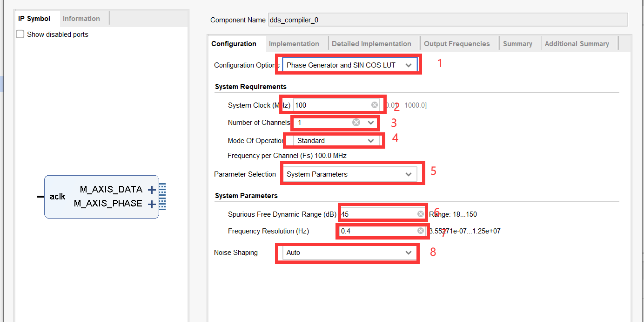The image size is (644, 322).
Task: Expand the Mode Of Operation dropdown
Action: [371, 141]
